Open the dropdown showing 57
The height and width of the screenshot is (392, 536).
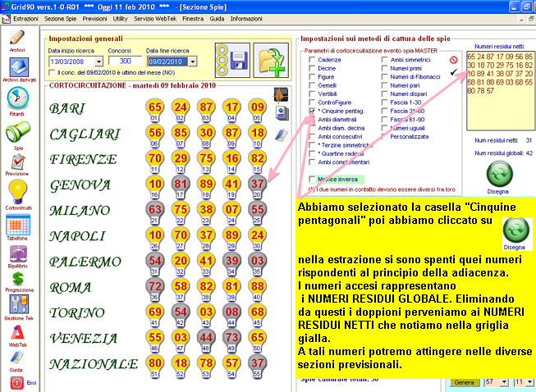(x=503, y=382)
